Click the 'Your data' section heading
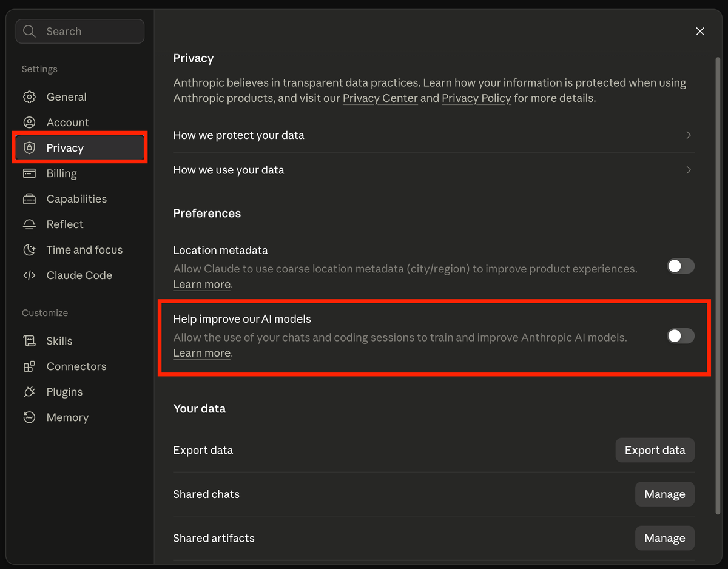The image size is (728, 569). coord(200,409)
